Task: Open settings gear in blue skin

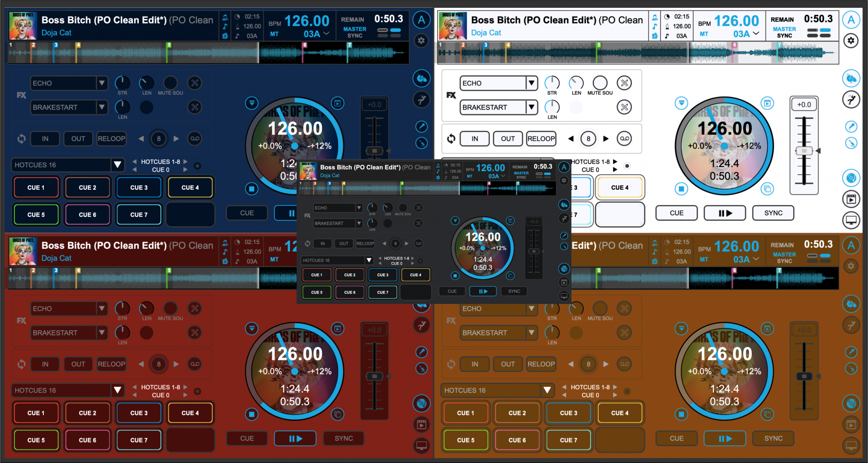Action: coord(421,41)
